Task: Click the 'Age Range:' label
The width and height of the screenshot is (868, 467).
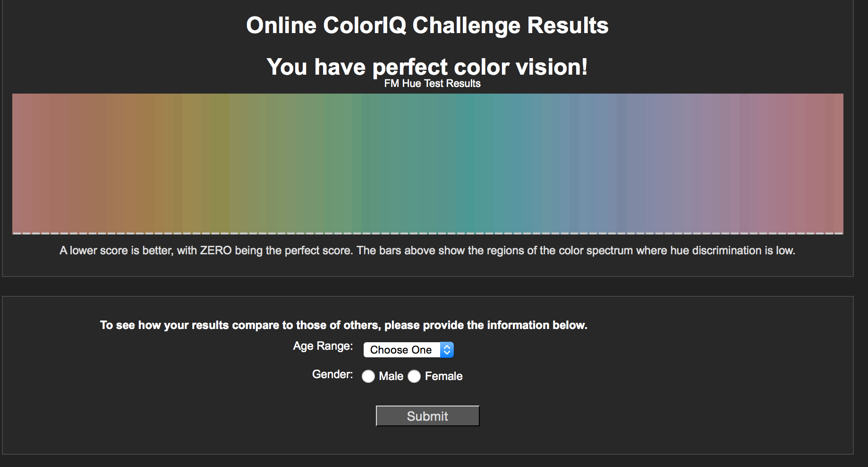Action: [323, 346]
